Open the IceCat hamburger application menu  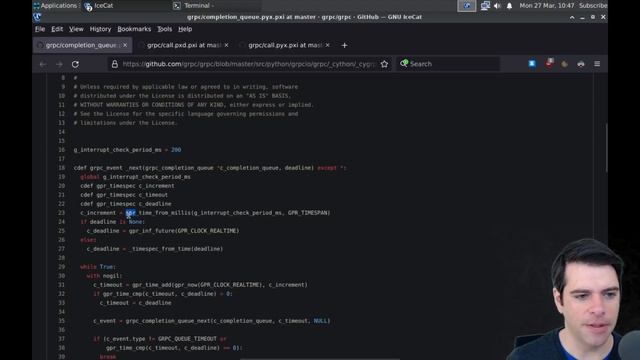pyautogui.click(x=597, y=64)
